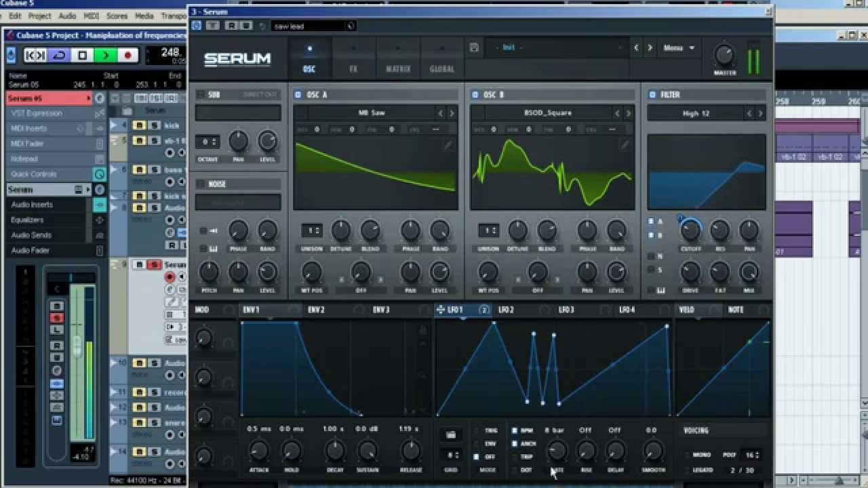Viewport: 868px width, 488px height.
Task: Go to next wavetable for OSC A
Action: click(x=452, y=113)
